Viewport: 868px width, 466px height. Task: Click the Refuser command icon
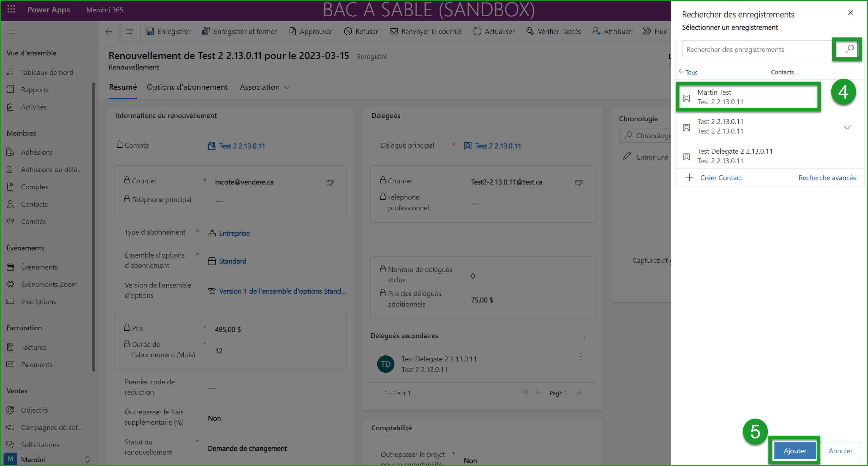click(x=348, y=31)
